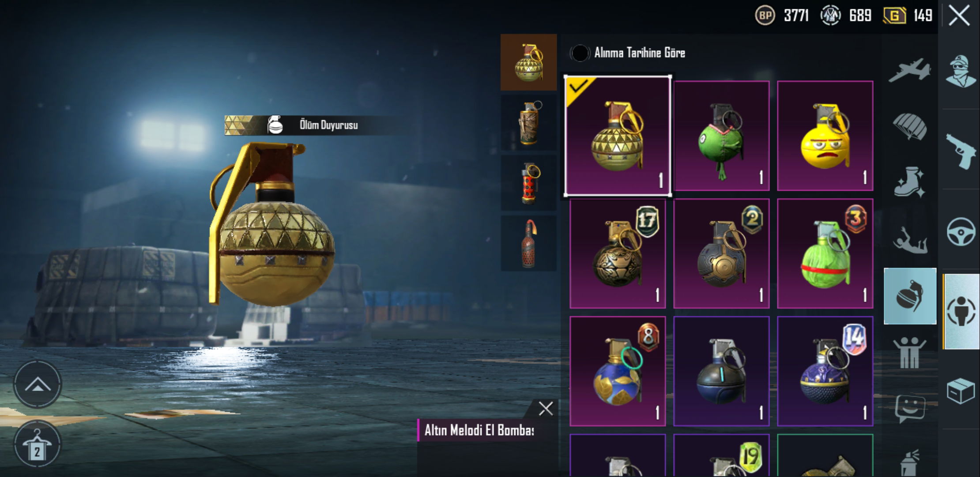Select the pistol weapon skins tab
Viewport: 980px width, 477px height.
click(961, 150)
